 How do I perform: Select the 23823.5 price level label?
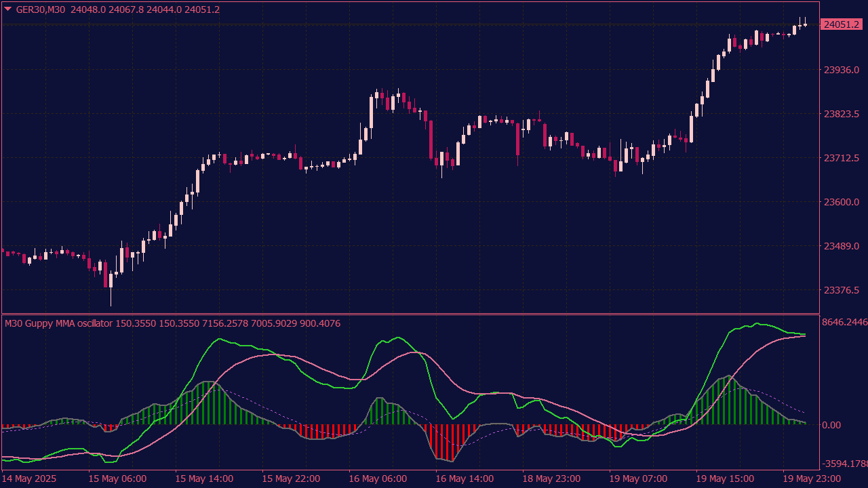(841, 114)
